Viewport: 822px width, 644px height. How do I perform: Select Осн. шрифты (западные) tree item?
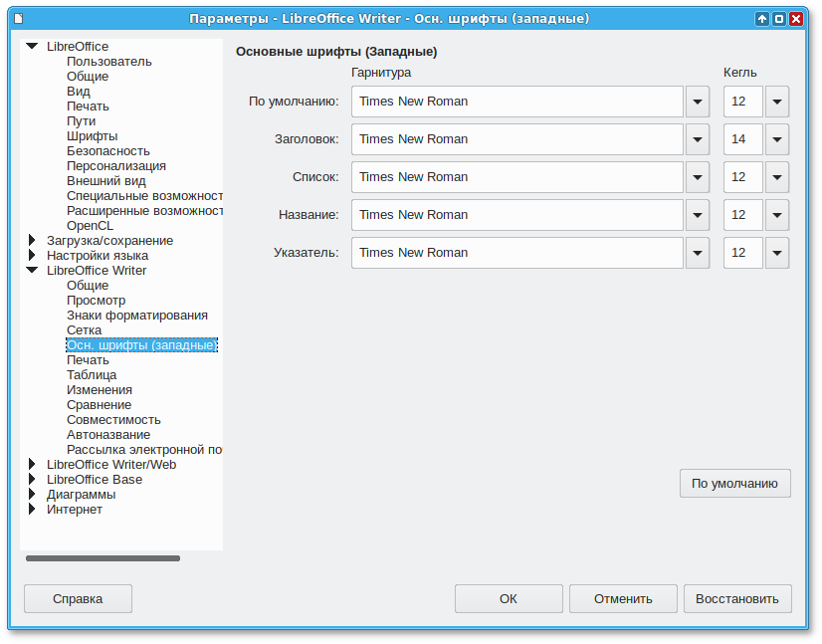coord(141,345)
